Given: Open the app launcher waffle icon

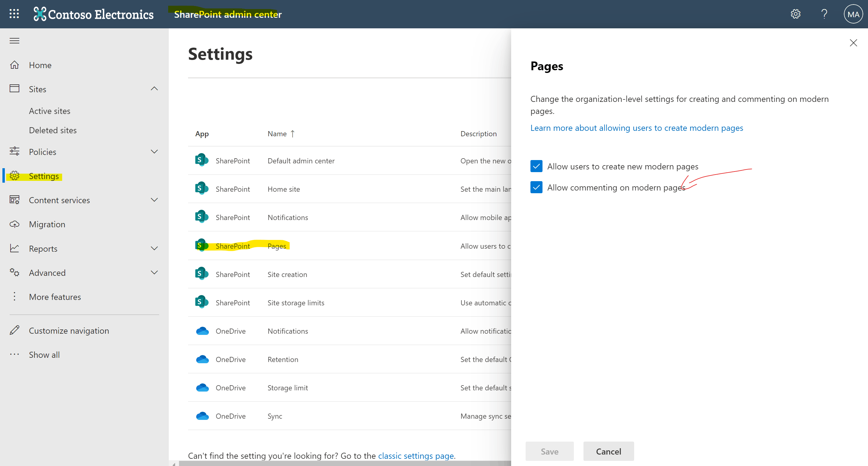Looking at the screenshot, I should pyautogui.click(x=14, y=14).
